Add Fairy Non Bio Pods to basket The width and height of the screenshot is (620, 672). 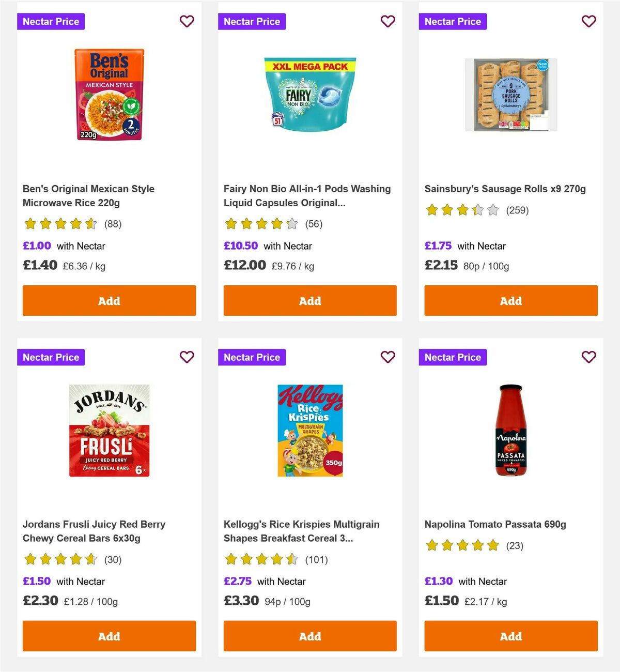point(310,300)
